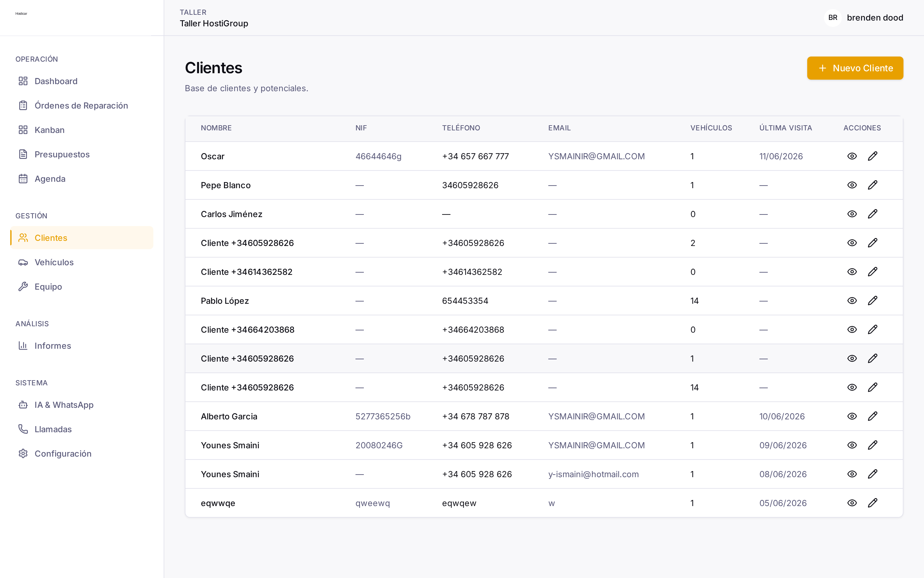
Task: Open eye icon for Cliente +34614362582
Action: [852, 272]
